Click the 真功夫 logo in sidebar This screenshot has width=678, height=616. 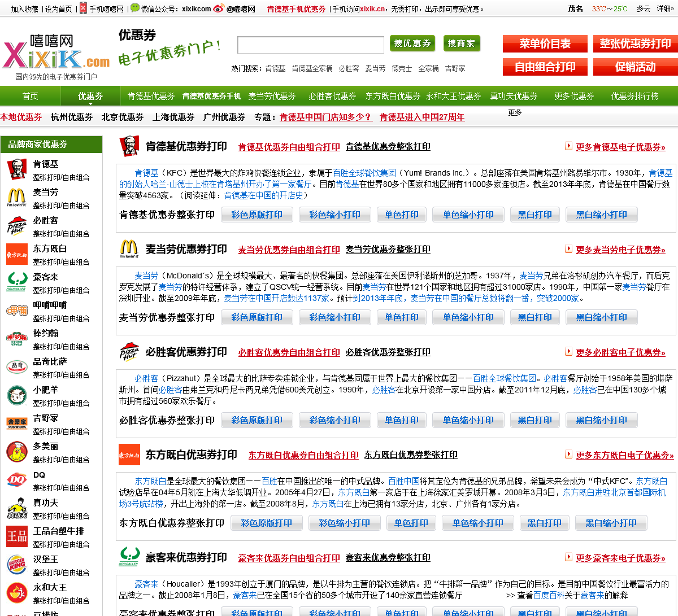pyautogui.click(x=16, y=508)
